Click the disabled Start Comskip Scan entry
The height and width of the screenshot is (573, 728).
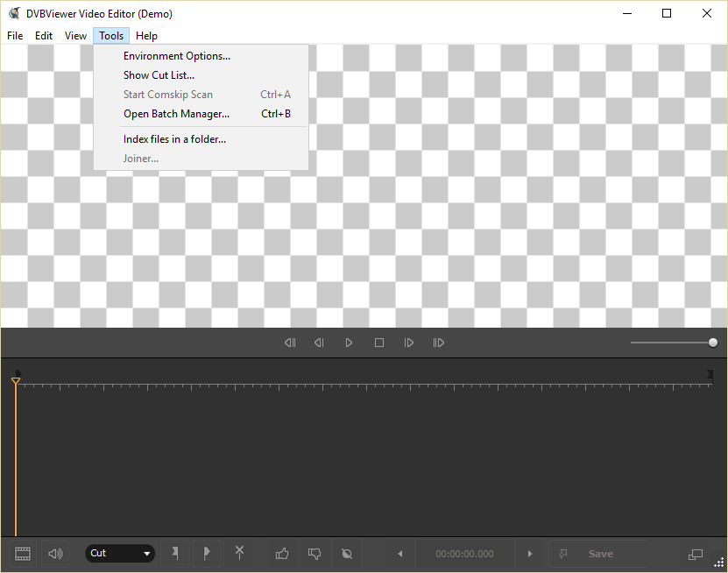[201, 95]
